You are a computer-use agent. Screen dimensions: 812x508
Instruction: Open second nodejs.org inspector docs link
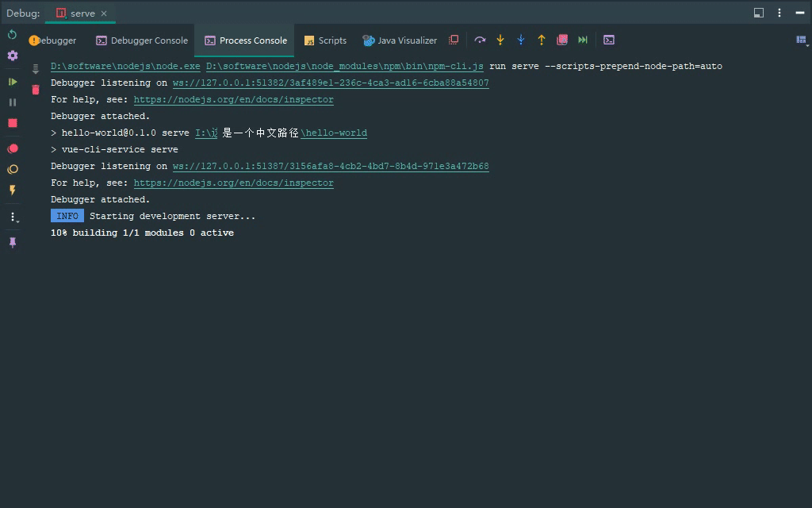[234, 183]
